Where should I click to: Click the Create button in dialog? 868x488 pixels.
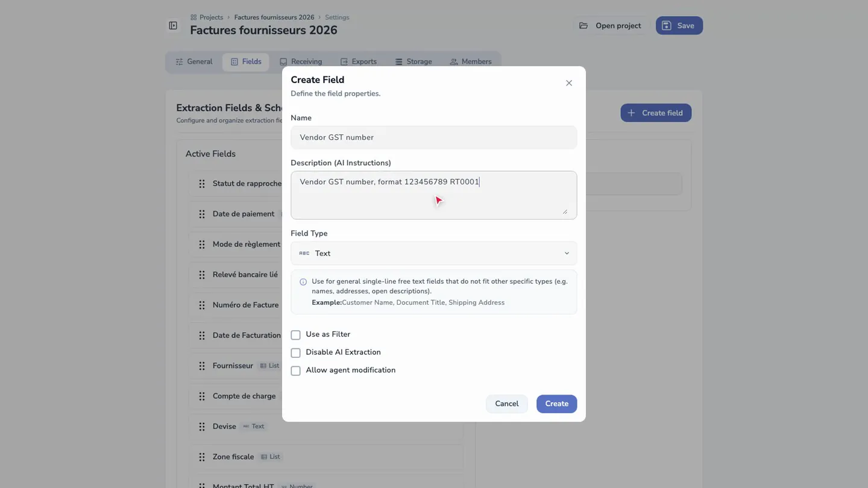[x=556, y=404]
